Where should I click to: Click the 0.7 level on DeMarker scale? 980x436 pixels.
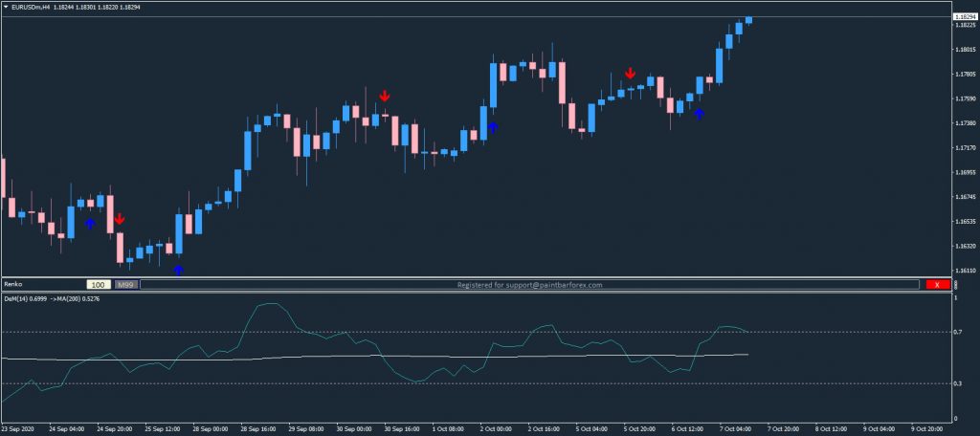click(x=957, y=333)
